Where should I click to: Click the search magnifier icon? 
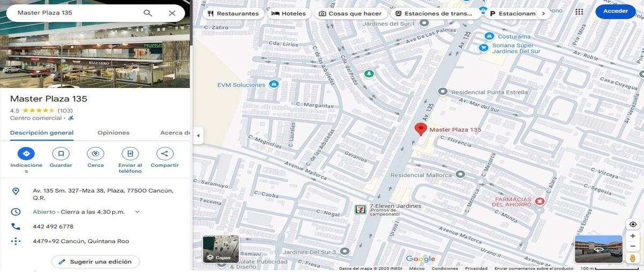point(148,13)
